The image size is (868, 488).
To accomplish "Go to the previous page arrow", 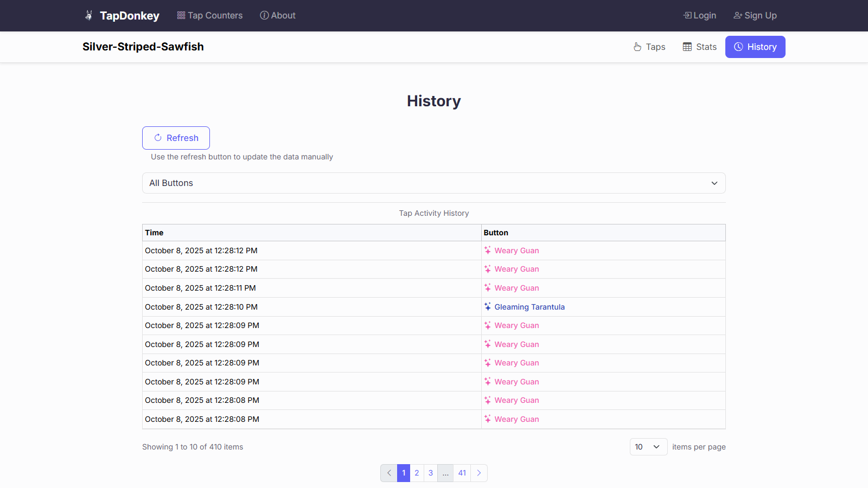I will coord(389,473).
